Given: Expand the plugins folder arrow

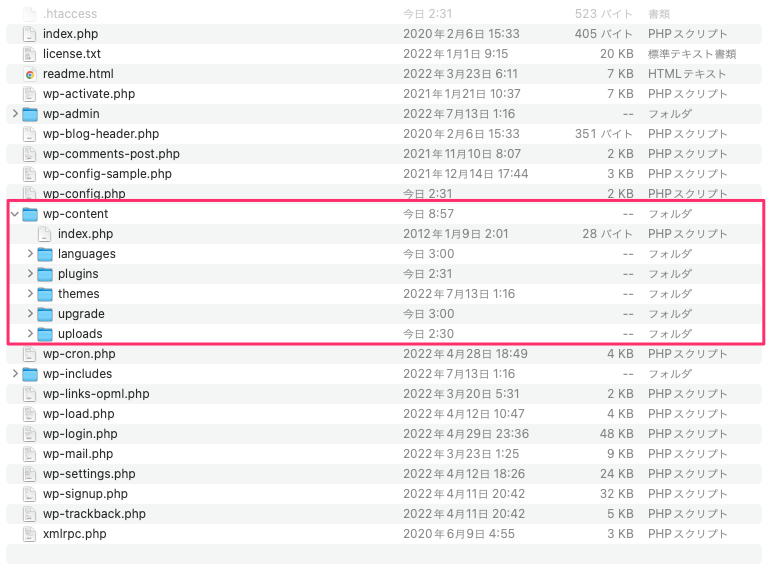Looking at the screenshot, I should [30, 274].
